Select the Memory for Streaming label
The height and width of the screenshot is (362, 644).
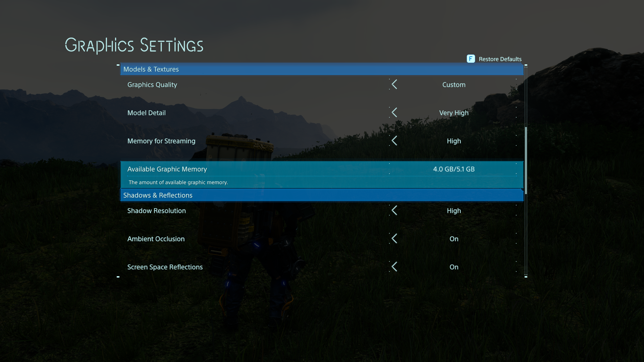point(161,141)
